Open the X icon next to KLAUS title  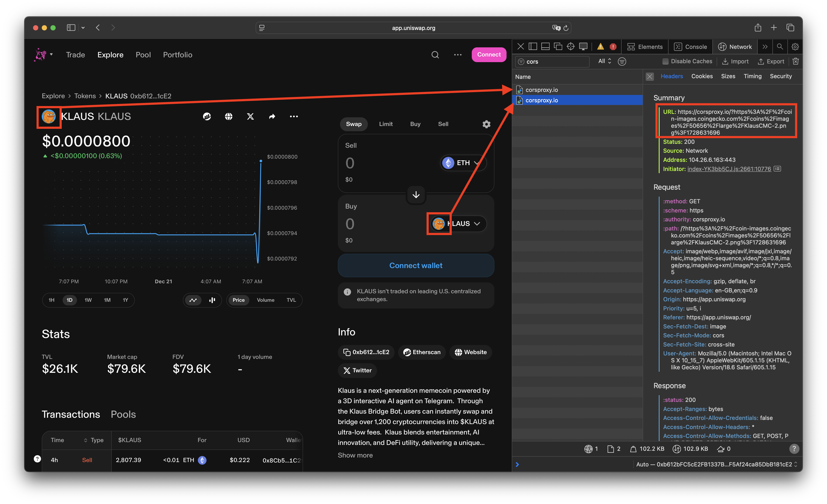tap(250, 116)
